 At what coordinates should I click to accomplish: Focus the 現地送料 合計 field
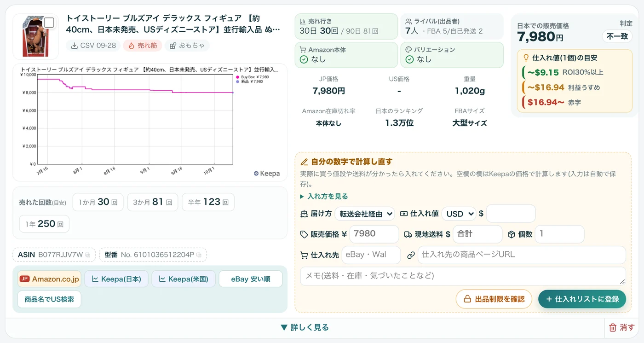click(x=477, y=234)
